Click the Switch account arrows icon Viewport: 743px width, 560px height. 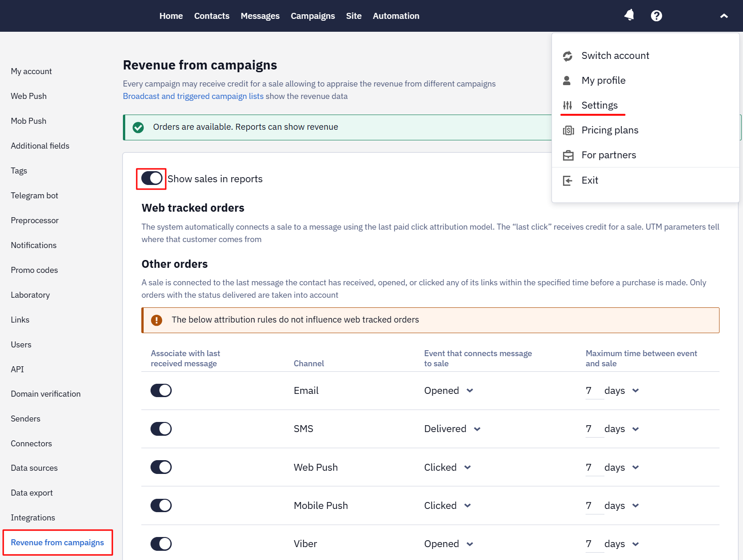click(568, 56)
